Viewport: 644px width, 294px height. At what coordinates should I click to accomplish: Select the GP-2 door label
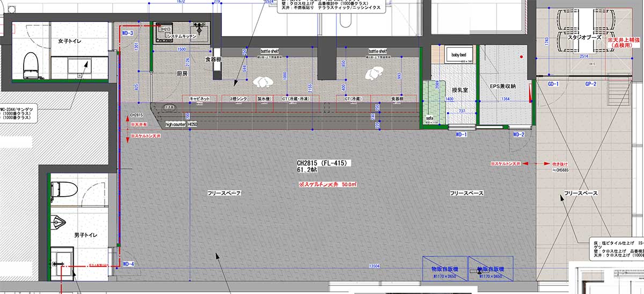[x=591, y=84]
